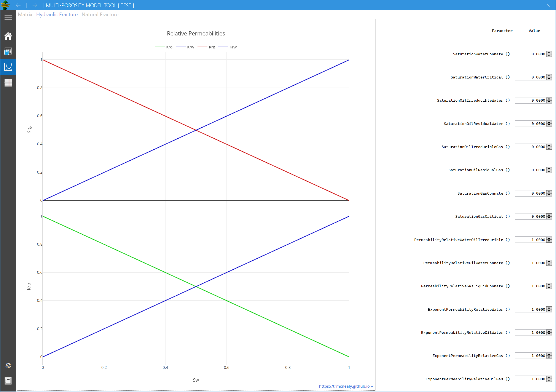The image size is (556, 392).
Task: Increase SaturationWaterConnate with up spinner
Action: click(x=549, y=53)
